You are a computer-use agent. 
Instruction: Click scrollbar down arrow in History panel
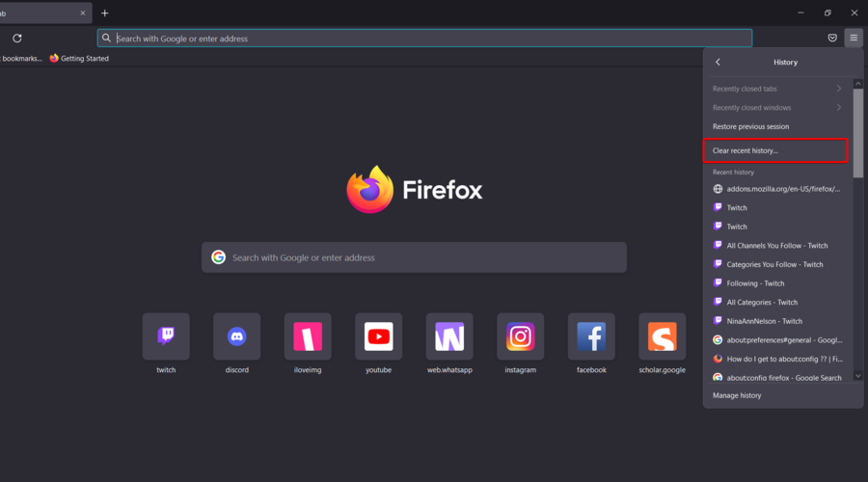(x=858, y=376)
